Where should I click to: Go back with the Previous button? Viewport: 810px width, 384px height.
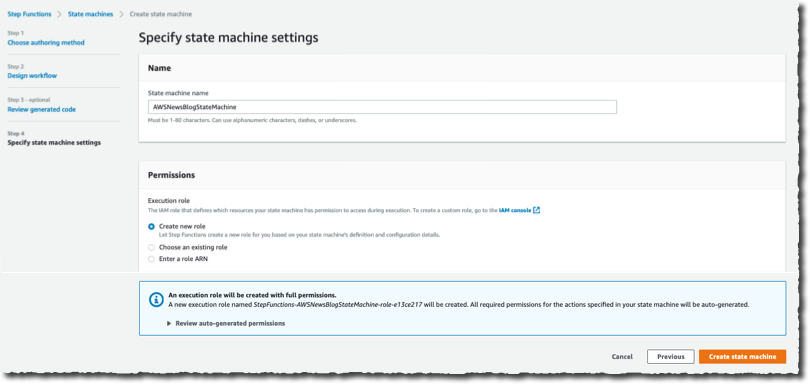pyautogui.click(x=671, y=357)
